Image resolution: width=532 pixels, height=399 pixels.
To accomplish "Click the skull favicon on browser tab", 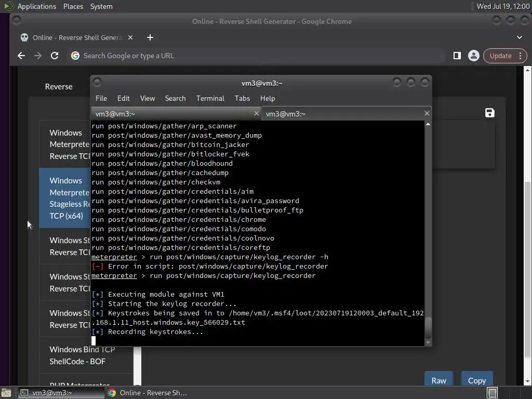I will point(24,37).
